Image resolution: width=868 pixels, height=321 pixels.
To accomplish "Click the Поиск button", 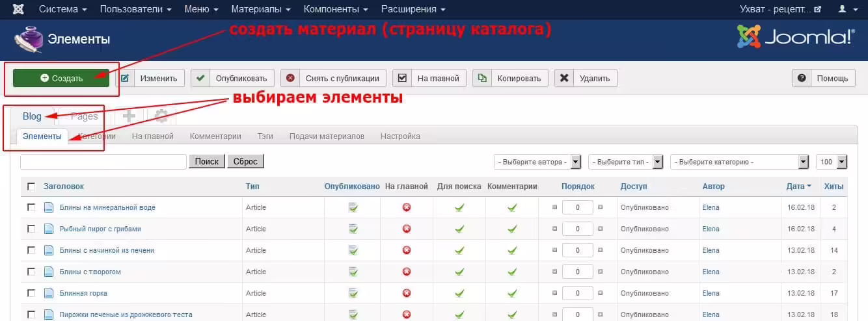I will pyautogui.click(x=207, y=162).
